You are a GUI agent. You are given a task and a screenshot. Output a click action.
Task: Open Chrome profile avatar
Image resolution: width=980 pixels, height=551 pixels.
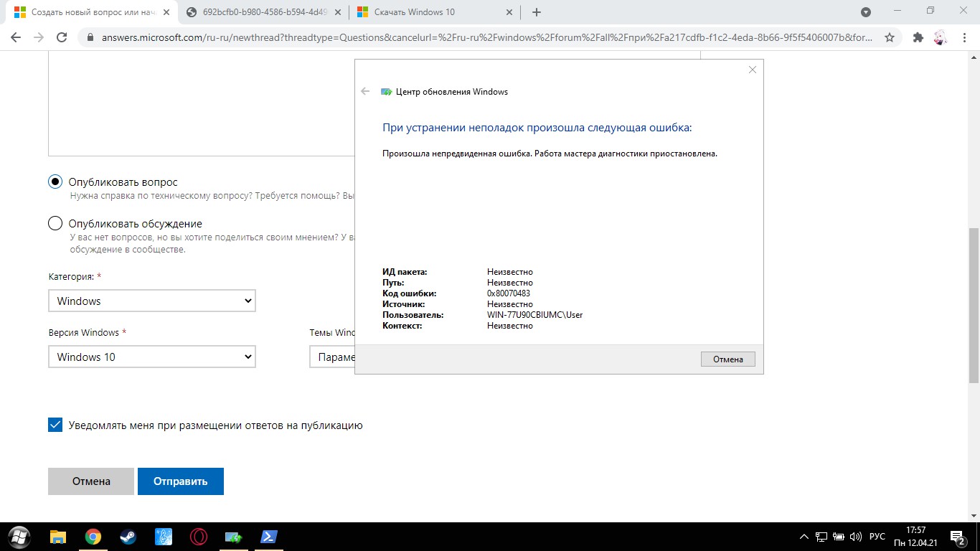coord(940,37)
